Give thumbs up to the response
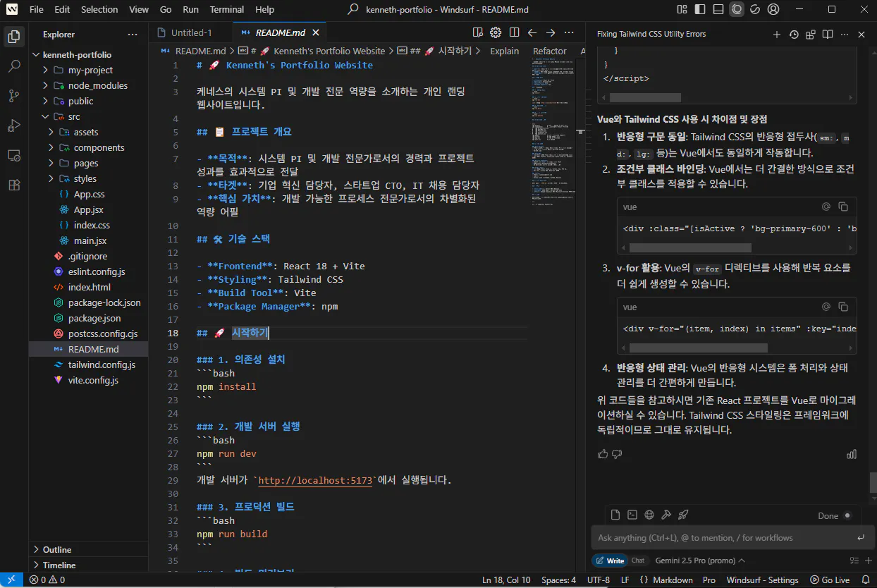Screen dimensions: 877x588 pyautogui.click(x=602, y=454)
